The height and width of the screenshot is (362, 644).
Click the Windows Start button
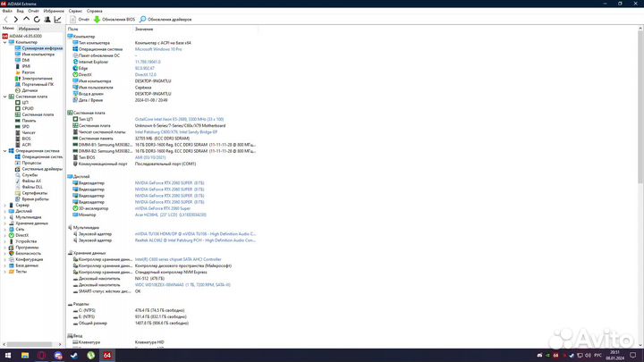click(x=7, y=355)
